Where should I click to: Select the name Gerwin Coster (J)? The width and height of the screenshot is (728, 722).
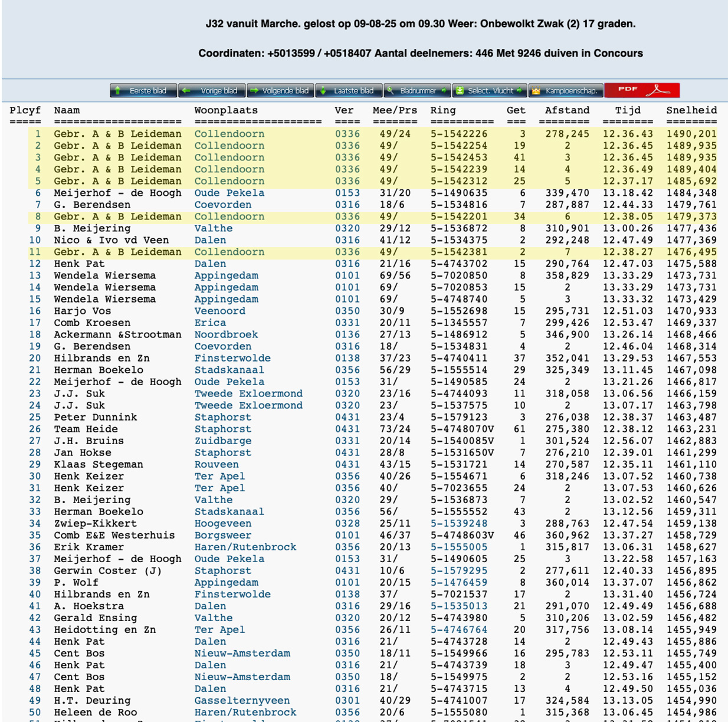tap(108, 570)
